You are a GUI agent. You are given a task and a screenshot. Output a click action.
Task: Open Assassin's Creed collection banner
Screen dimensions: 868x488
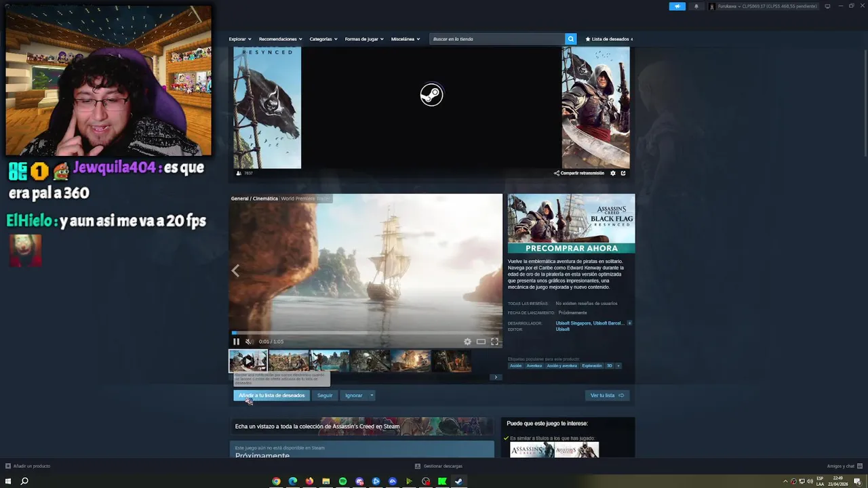(x=361, y=426)
